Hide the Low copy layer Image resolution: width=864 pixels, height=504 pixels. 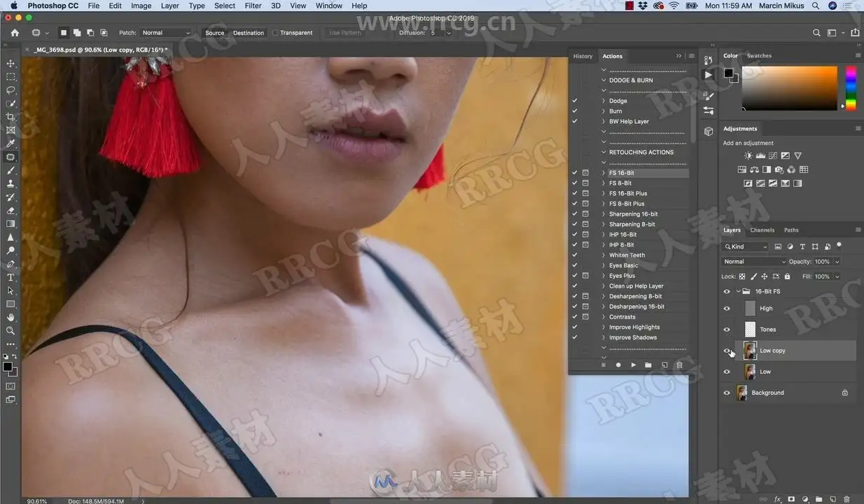click(727, 351)
